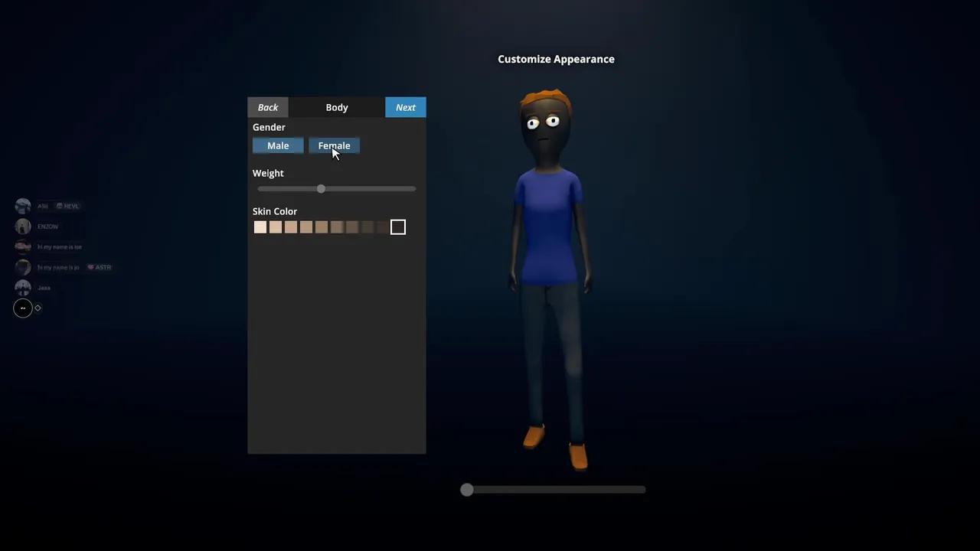This screenshot has width=980, height=551.
Task: Pick the eighth skin color swatch from left
Action: pyautogui.click(x=367, y=227)
